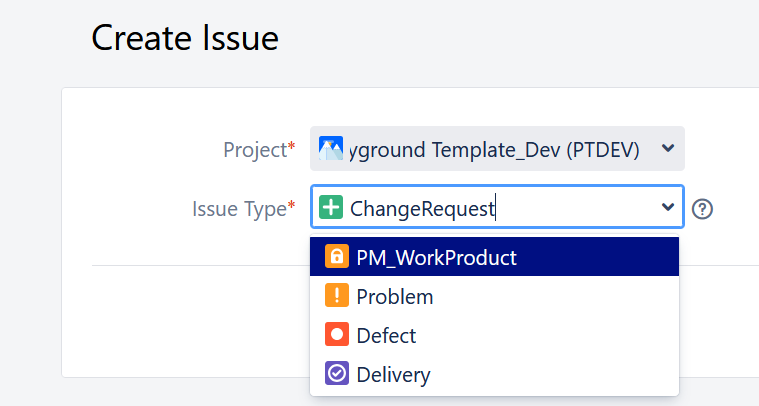Image resolution: width=759 pixels, height=406 pixels.
Task: Click the Create Issue heading
Action: [x=185, y=38]
